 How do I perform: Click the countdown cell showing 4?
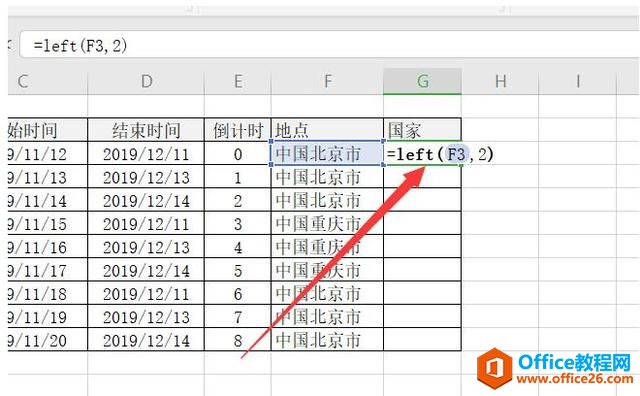coord(238,247)
